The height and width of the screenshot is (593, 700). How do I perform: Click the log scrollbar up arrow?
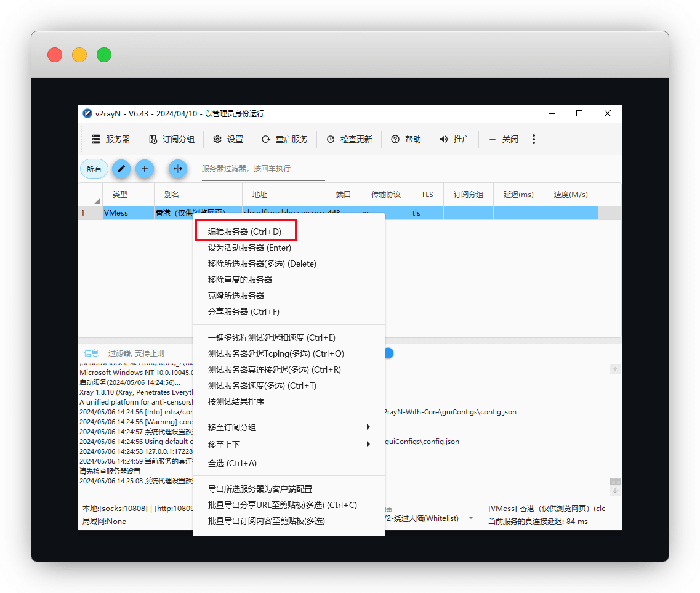tap(615, 369)
